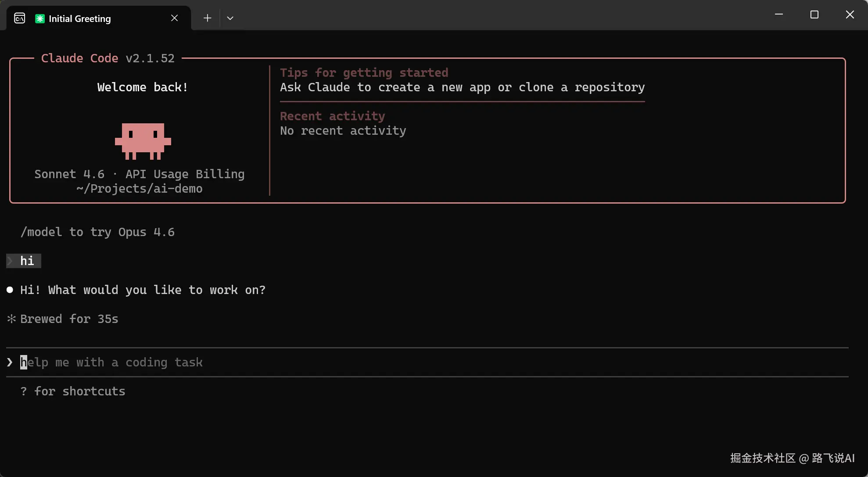Open a new terminal tab with plus

[x=208, y=18]
